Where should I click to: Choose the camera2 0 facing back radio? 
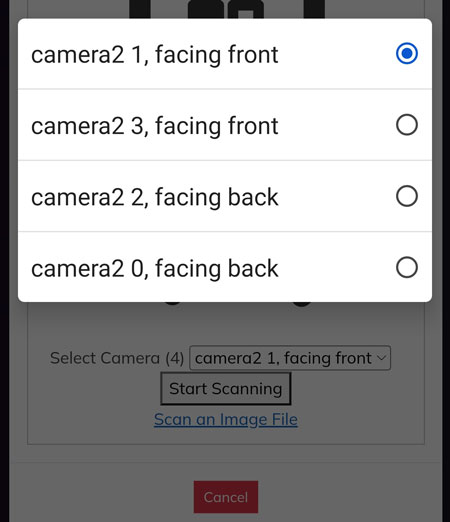(407, 267)
